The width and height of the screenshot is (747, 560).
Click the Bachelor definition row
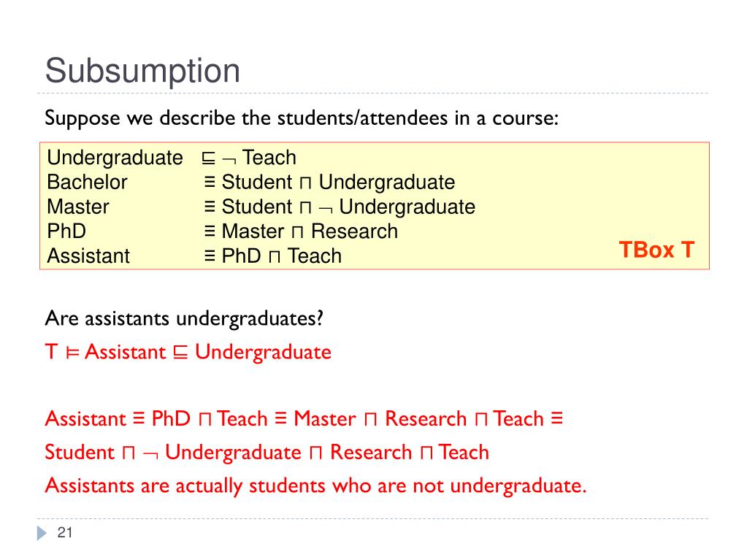click(250, 183)
